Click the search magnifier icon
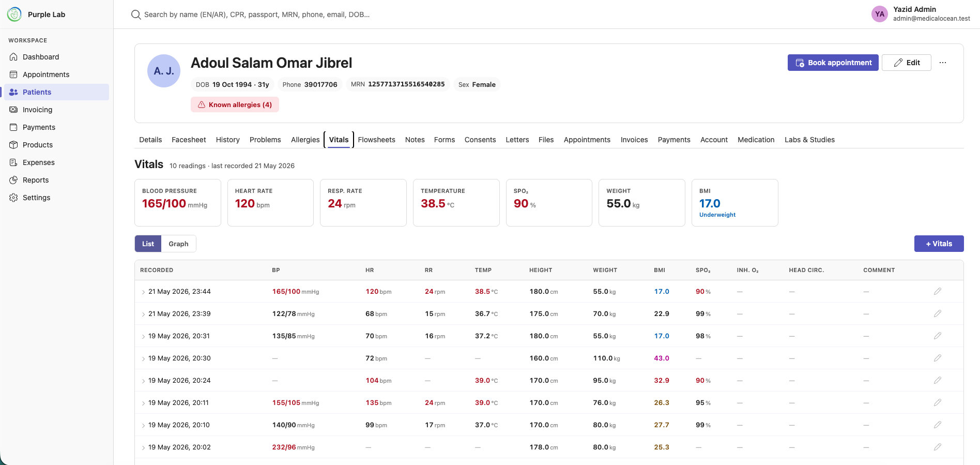Viewport: 980px width, 465px height. (x=136, y=14)
